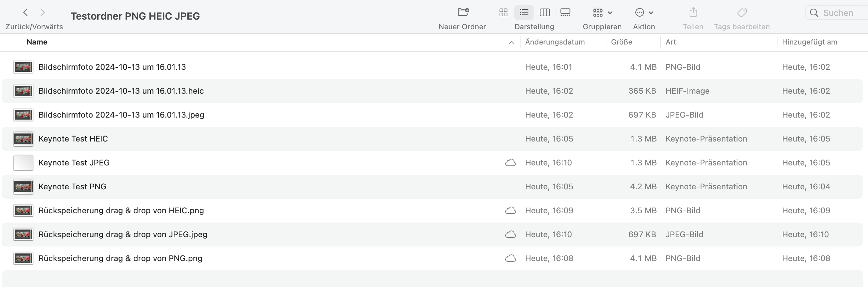Sort by Größe column header
868x287 pixels.
621,42
